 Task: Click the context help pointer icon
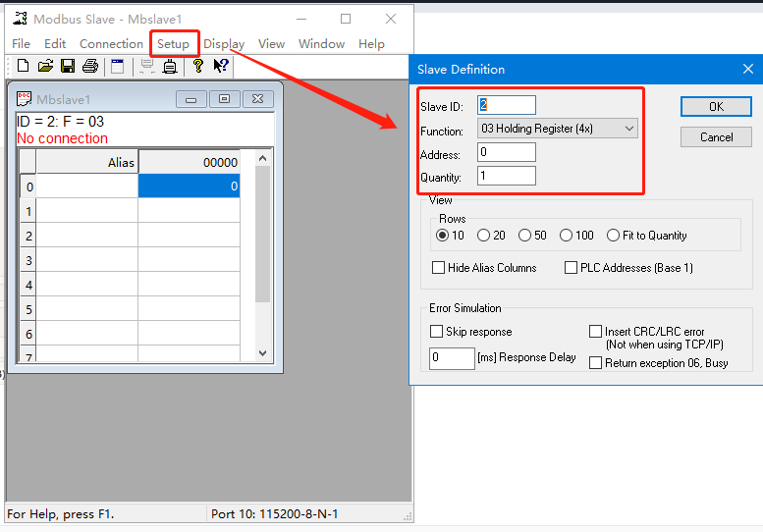221,66
